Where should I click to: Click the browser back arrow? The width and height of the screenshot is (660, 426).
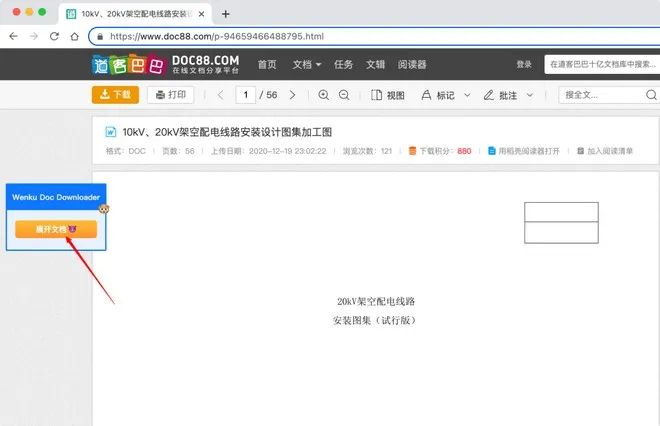point(13,36)
